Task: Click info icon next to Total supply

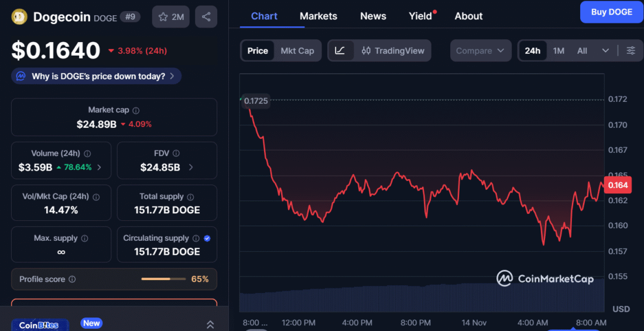Action: click(x=191, y=197)
